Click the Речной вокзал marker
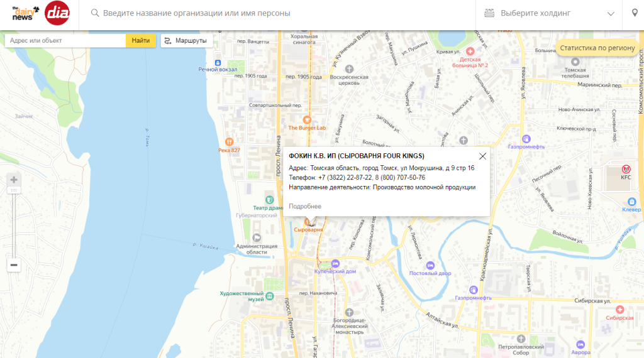Image resolution: width=644 pixels, height=358 pixels. 218,63
